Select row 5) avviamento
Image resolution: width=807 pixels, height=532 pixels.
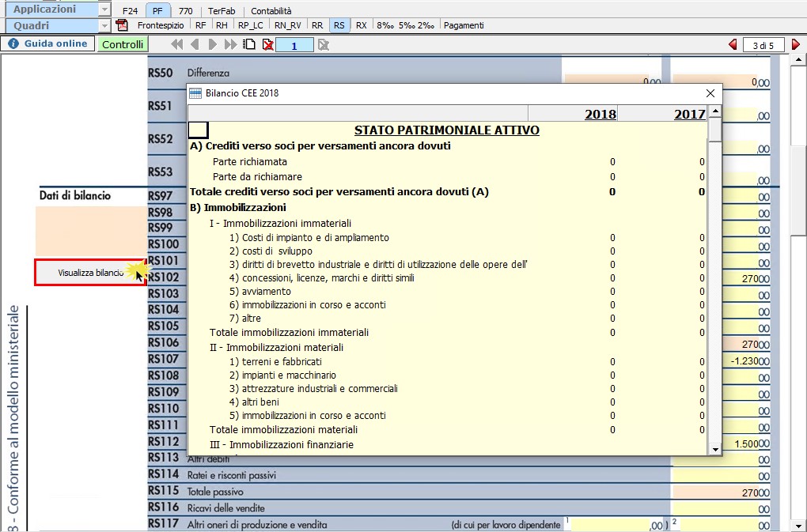tap(448, 291)
